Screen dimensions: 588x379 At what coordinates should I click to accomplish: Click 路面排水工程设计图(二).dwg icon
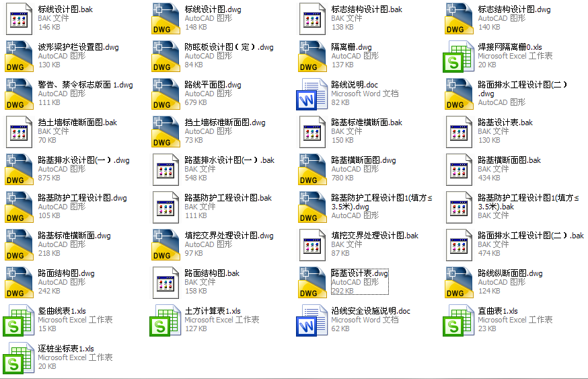459,94
